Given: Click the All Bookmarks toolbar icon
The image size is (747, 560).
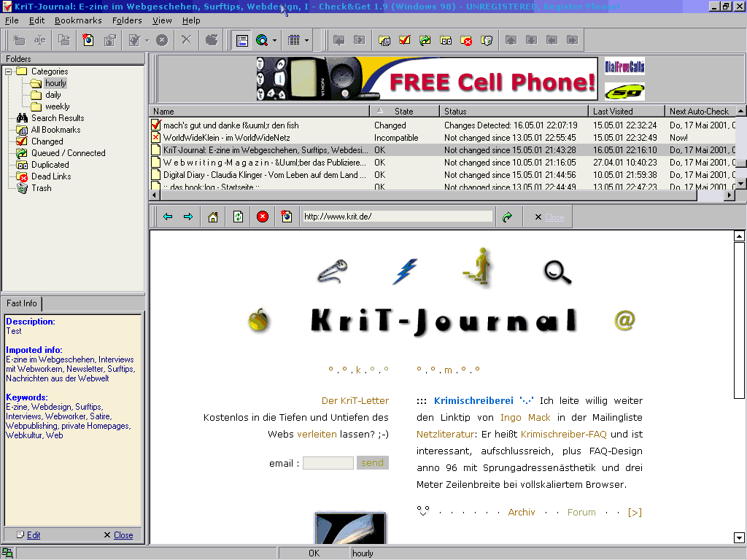Looking at the screenshot, I should [x=384, y=41].
